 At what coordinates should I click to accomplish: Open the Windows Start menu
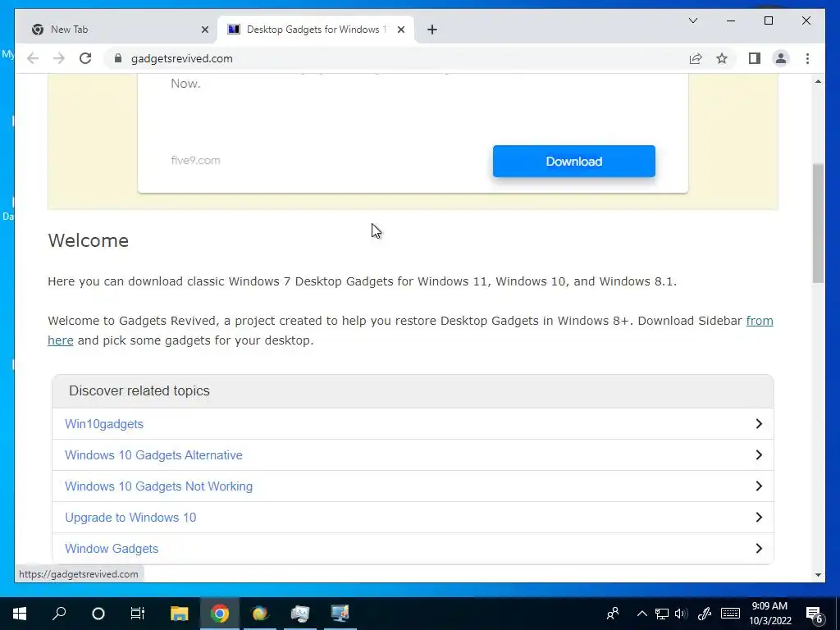tap(20, 613)
